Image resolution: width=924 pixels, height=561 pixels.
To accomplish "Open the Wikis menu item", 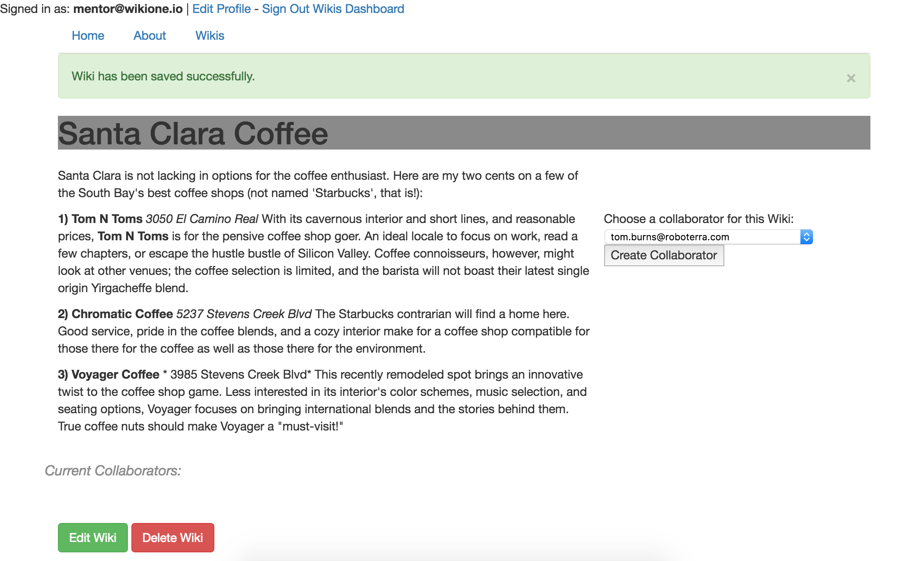I will 210,35.
